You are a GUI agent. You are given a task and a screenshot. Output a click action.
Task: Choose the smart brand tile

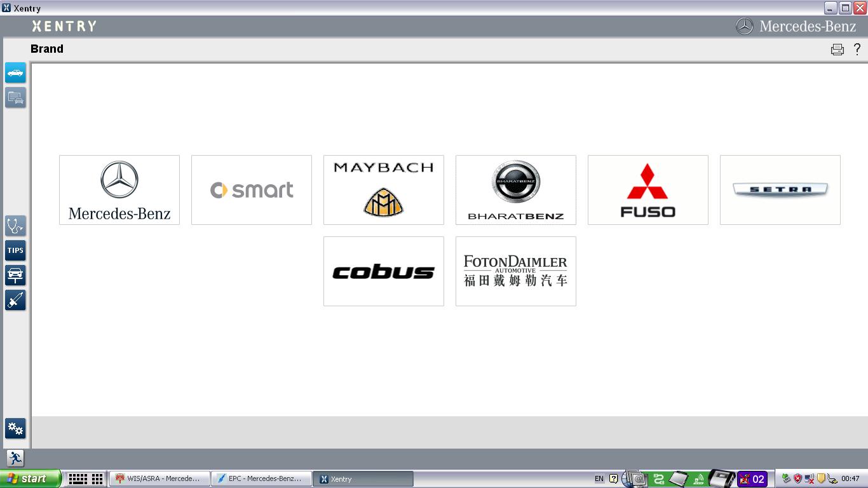point(252,190)
